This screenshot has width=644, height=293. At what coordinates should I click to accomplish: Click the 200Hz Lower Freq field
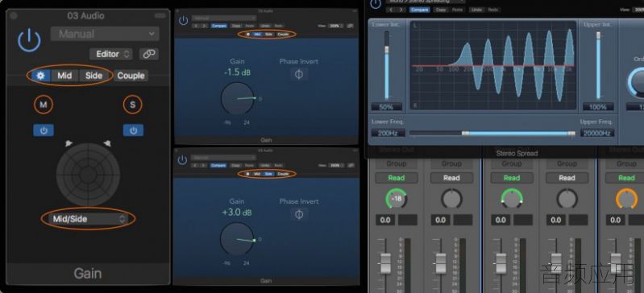(x=388, y=133)
